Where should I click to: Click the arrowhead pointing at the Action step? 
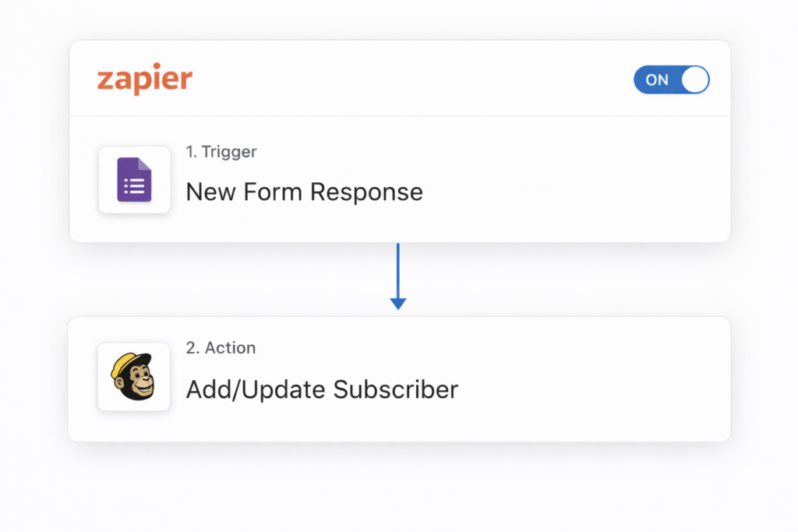398,304
